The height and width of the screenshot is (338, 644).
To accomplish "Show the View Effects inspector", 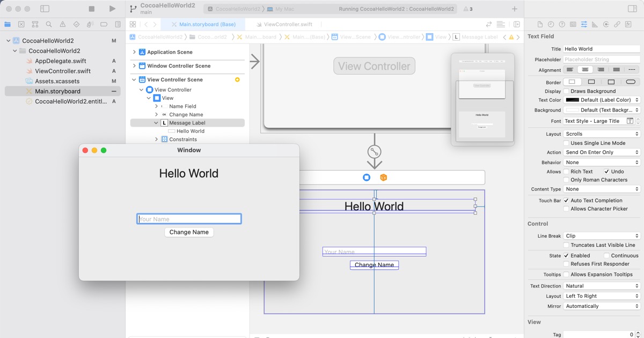I will click(628, 24).
